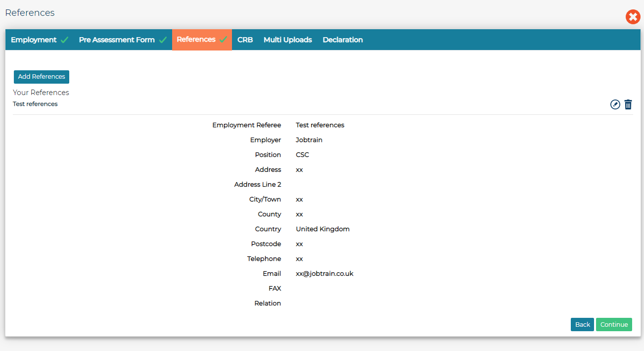This screenshot has width=644, height=351.
Task: Go to the Declaration tab
Action: 343,40
